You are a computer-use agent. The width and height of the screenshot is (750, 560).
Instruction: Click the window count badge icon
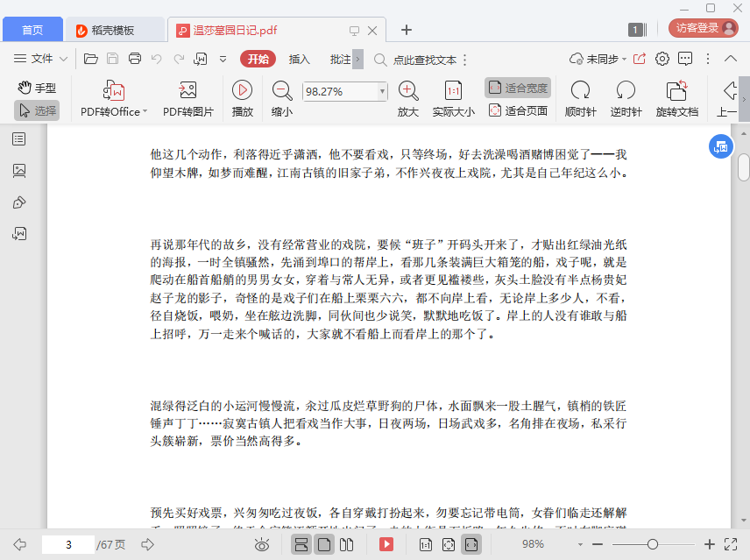[637, 30]
